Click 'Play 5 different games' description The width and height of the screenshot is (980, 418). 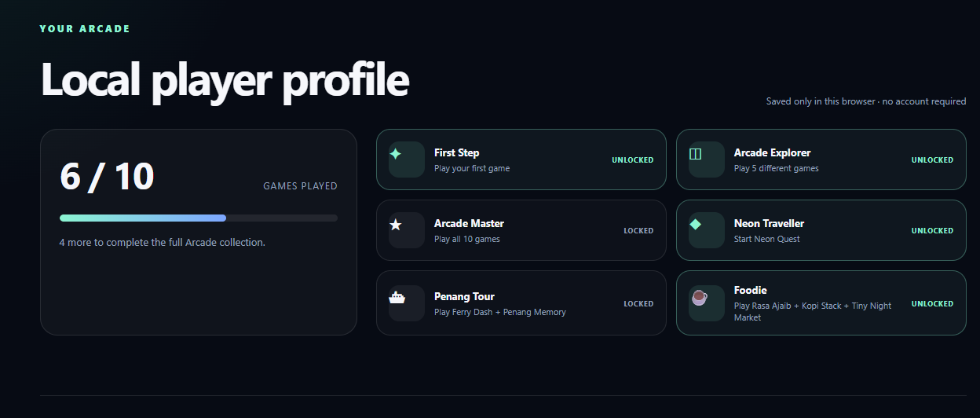coord(776,168)
